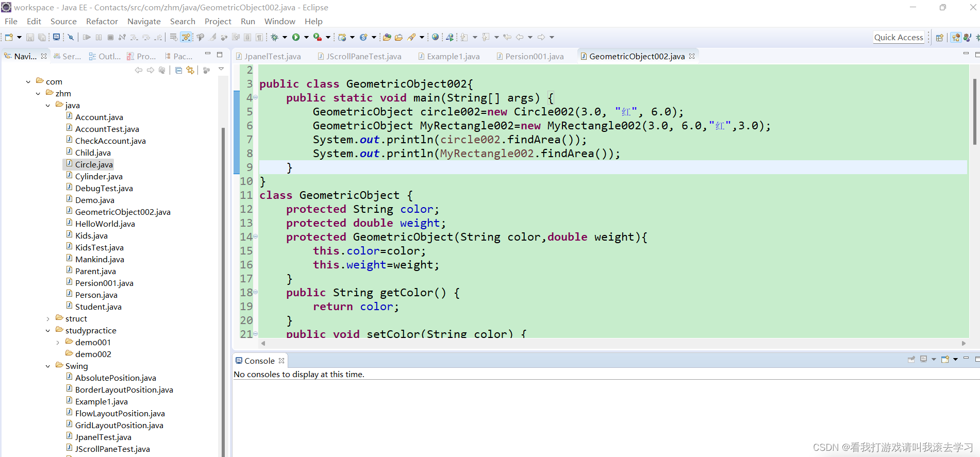The width and height of the screenshot is (980, 457).
Task: Click the Terminate debug icon
Action: pyautogui.click(x=110, y=37)
